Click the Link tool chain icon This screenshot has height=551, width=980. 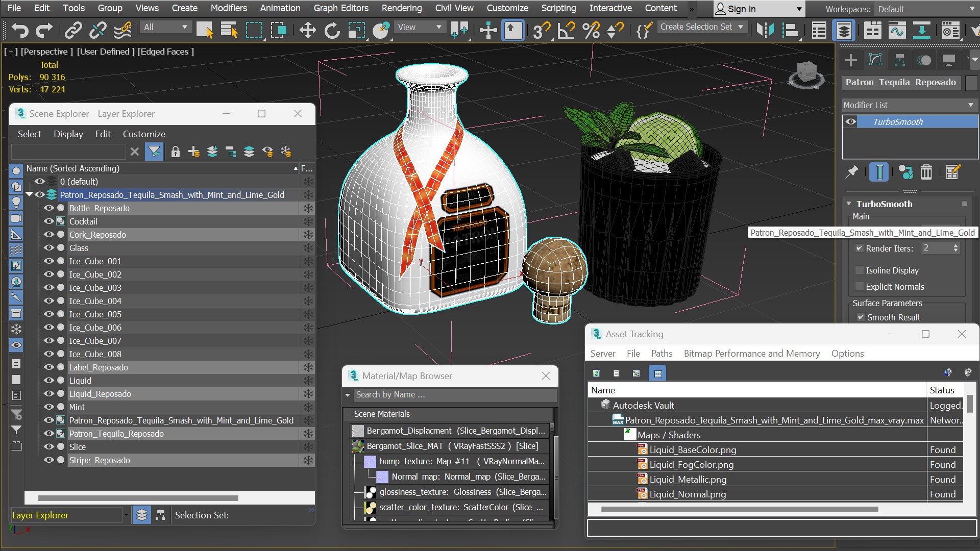pos(73,31)
